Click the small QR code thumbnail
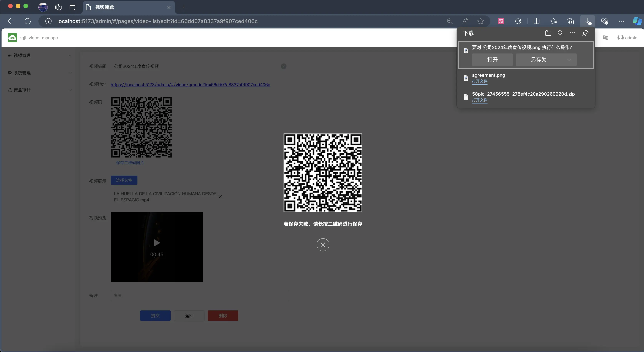Screen dimensions: 644x352 (141, 127)
